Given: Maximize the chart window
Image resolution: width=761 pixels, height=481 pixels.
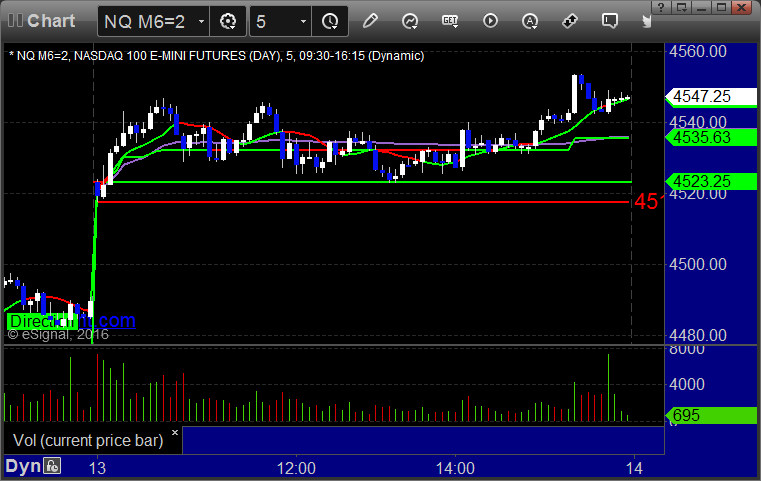Looking at the screenshot, I should tap(722, 7).
